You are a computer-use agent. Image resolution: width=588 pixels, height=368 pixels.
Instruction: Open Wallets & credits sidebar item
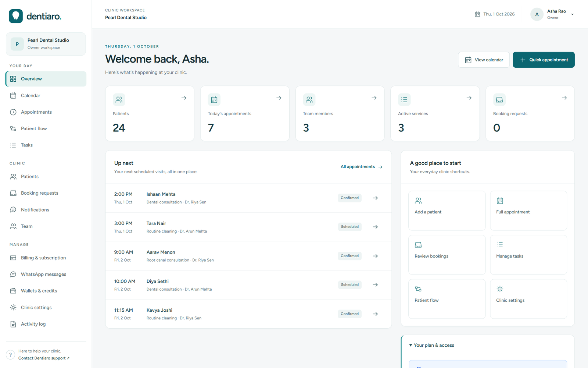coord(46,291)
